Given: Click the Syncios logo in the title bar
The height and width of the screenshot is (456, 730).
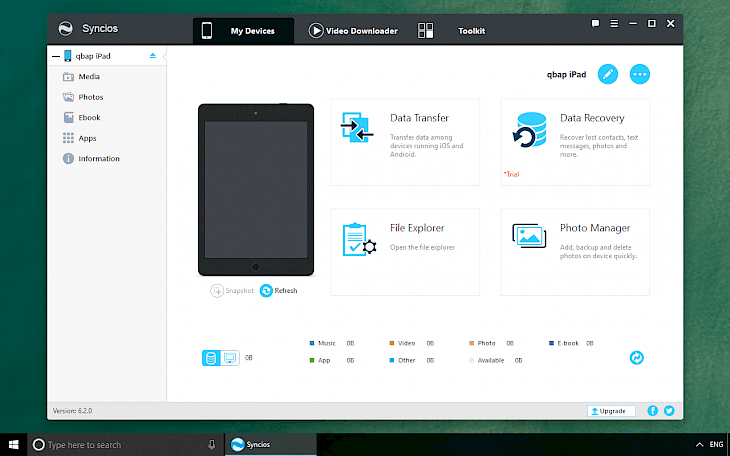Looking at the screenshot, I should coord(66,28).
